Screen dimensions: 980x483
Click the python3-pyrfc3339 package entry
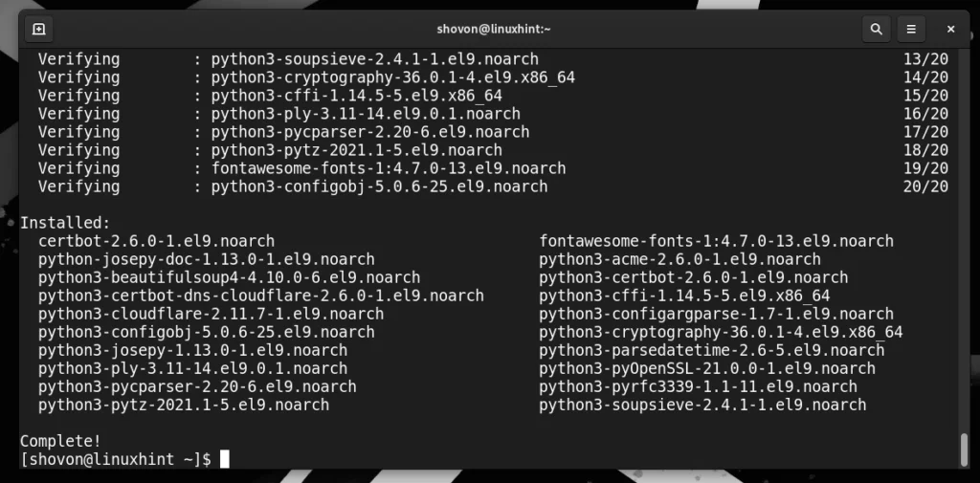coord(698,386)
